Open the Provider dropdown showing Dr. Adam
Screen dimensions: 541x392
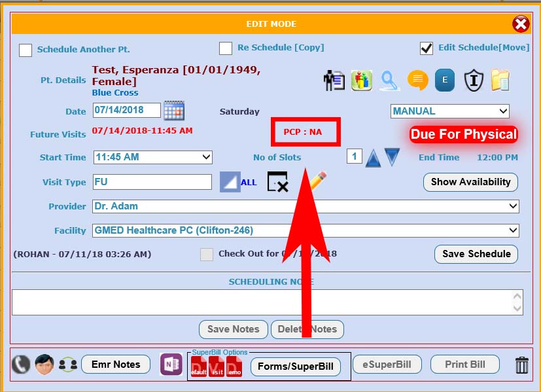[x=305, y=206]
